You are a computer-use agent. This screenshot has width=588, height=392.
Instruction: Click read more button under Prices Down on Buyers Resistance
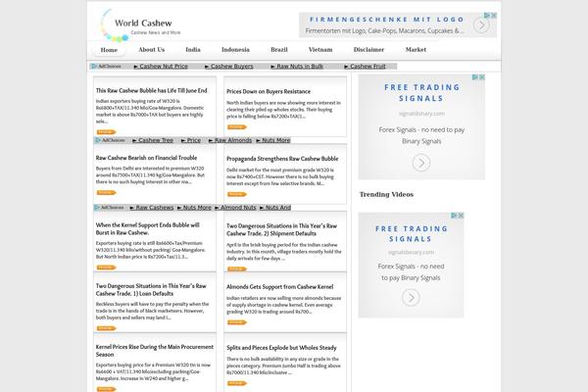click(x=236, y=127)
